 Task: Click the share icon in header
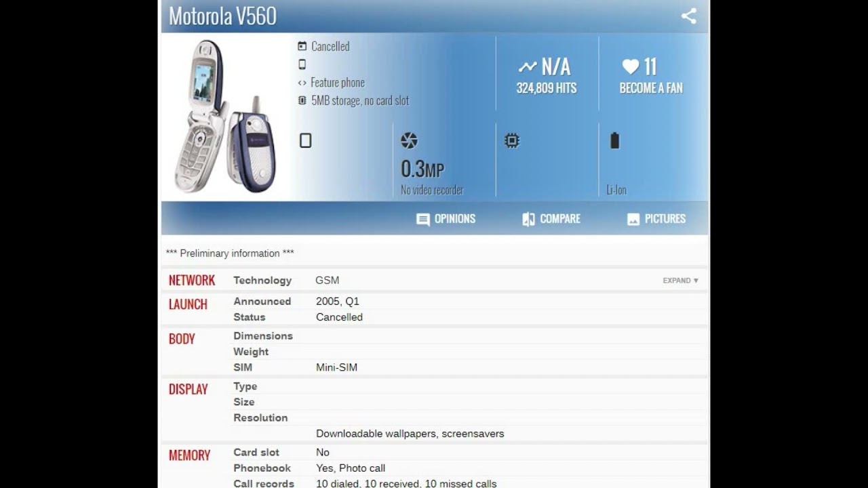(x=689, y=16)
